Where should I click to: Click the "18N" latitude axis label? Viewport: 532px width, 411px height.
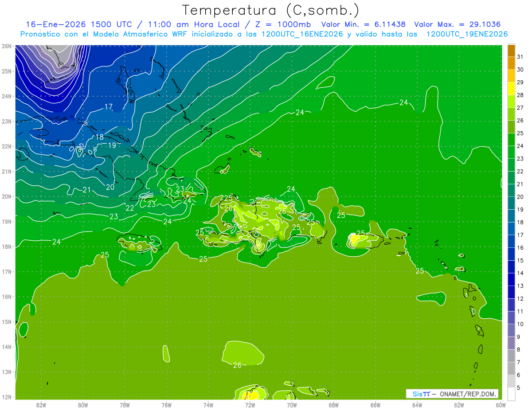click(7, 247)
